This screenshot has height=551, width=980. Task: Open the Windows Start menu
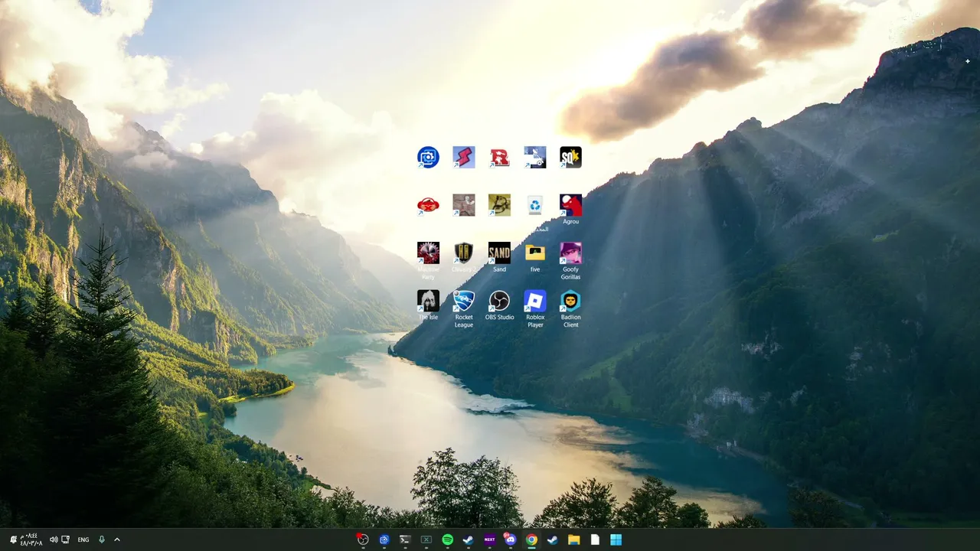click(x=616, y=540)
